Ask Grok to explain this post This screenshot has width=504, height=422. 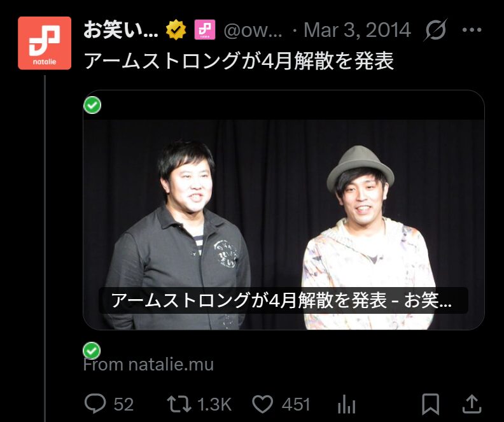[435, 30]
